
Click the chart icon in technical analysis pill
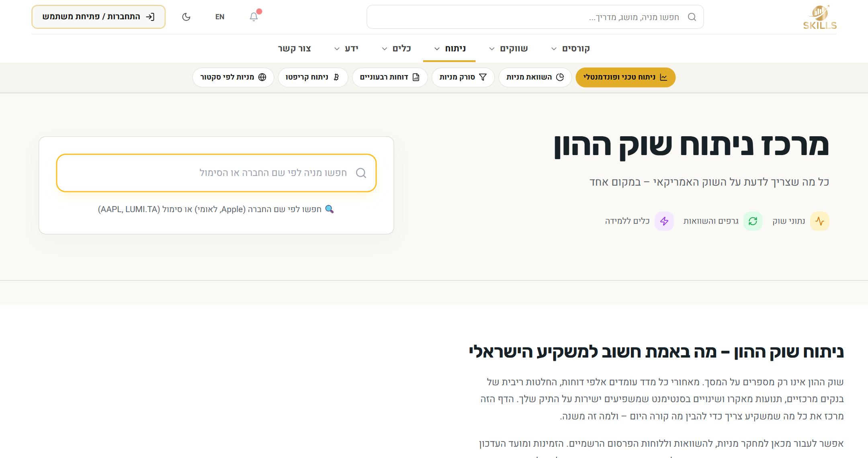pos(663,77)
